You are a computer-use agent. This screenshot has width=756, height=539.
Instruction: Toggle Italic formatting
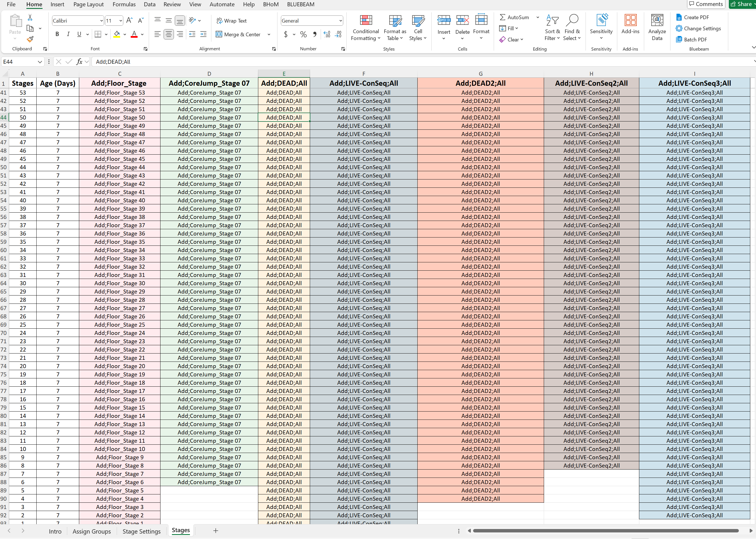click(x=68, y=34)
